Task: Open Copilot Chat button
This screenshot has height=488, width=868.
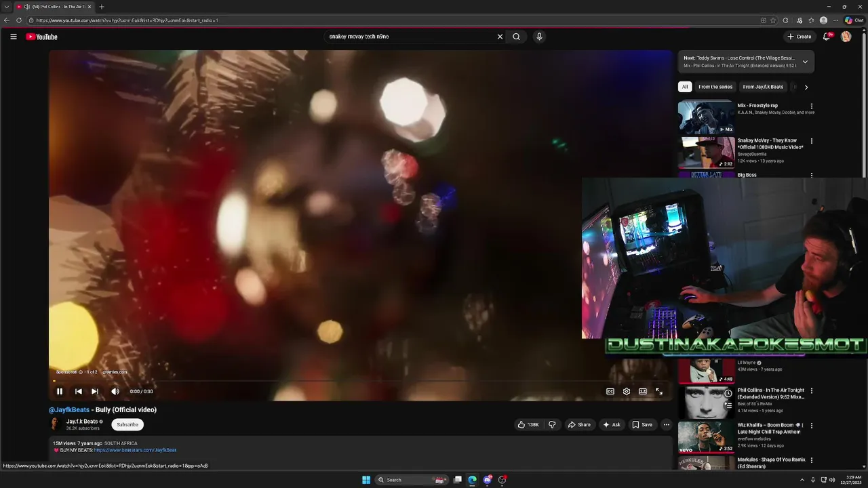Action: (854, 20)
